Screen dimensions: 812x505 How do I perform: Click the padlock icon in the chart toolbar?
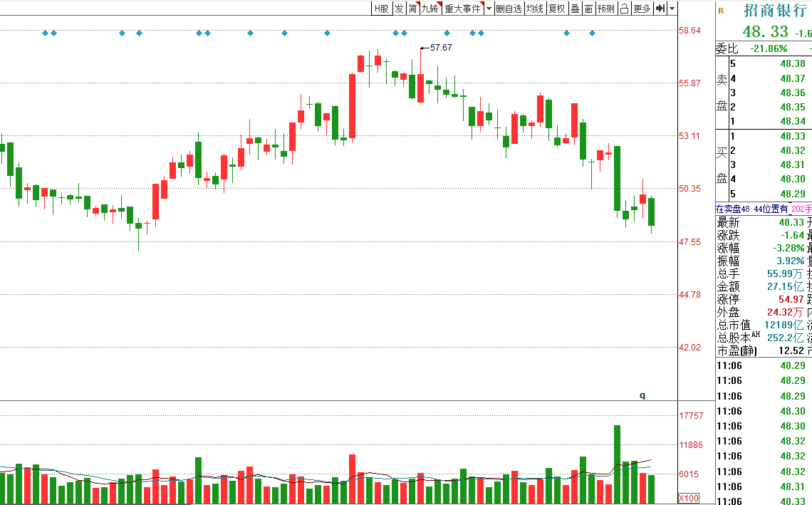click(x=624, y=9)
